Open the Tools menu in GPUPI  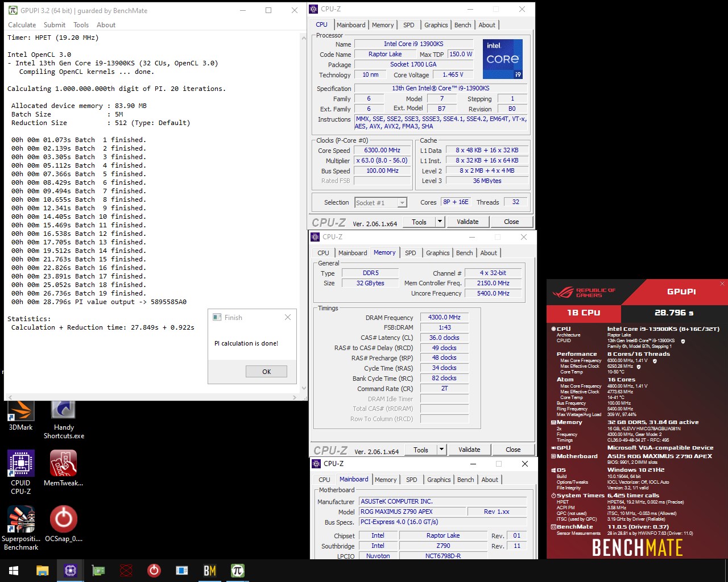(x=81, y=25)
